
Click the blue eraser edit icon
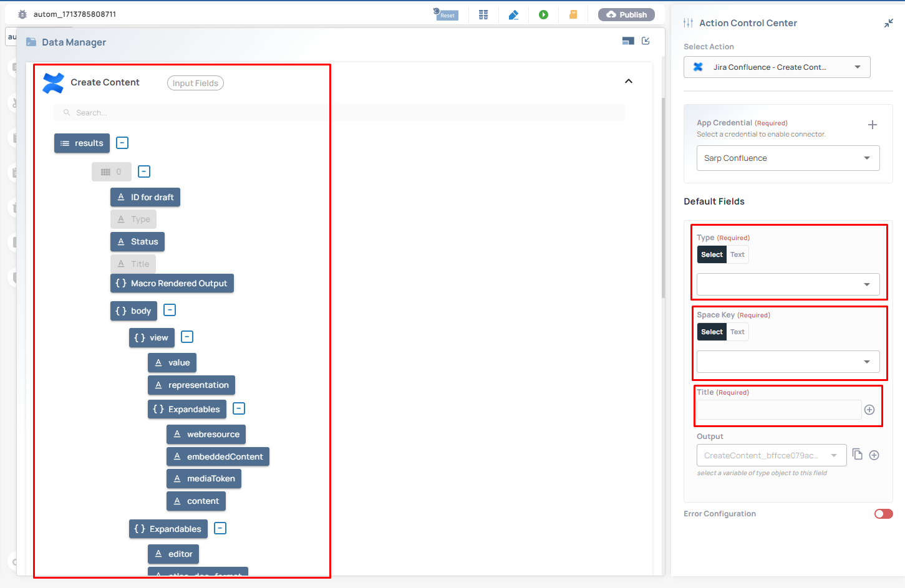tap(513, 14)
